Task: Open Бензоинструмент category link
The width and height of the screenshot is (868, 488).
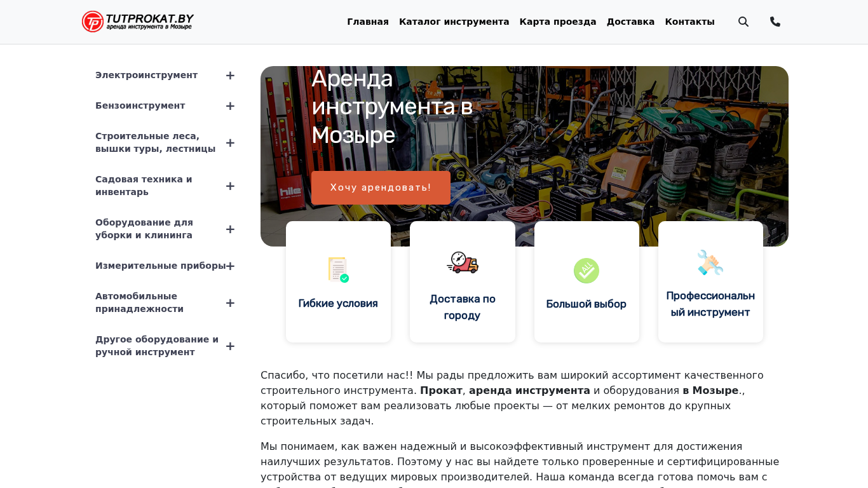Action: coord(140,105)
